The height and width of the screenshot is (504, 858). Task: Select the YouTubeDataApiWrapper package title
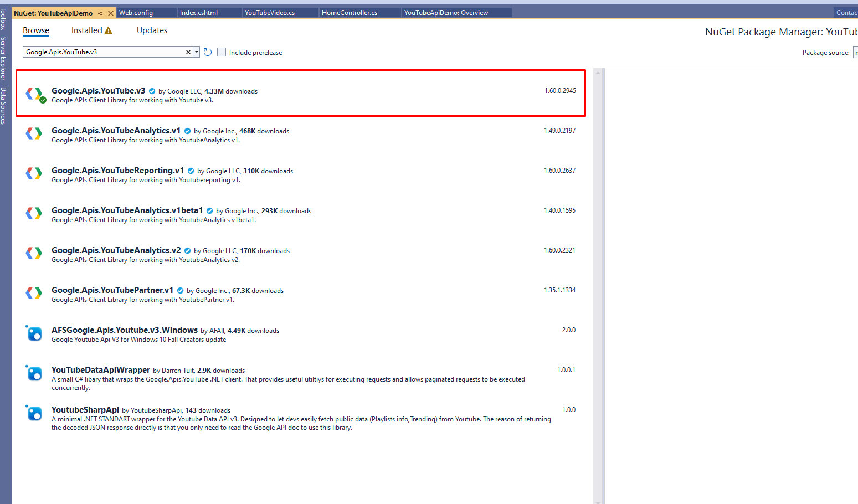[x=101, y=370]
